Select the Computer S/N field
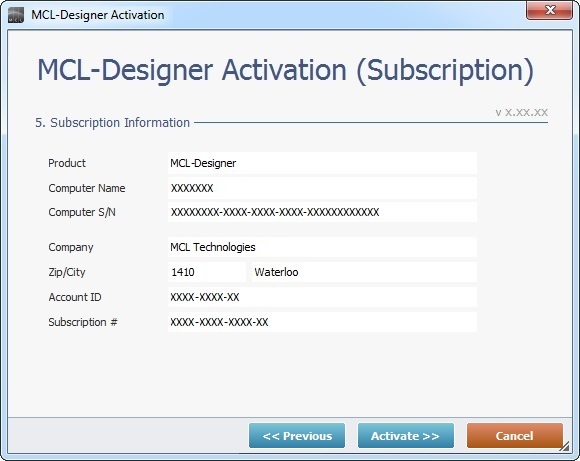This screenshot has width=580, height=461. pyautogui.click(x=322, y=212)
